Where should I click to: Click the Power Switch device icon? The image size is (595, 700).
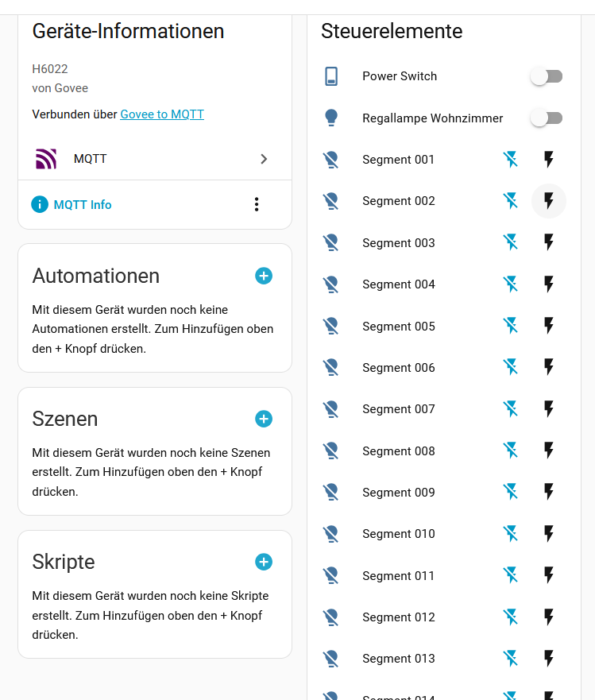331,76
